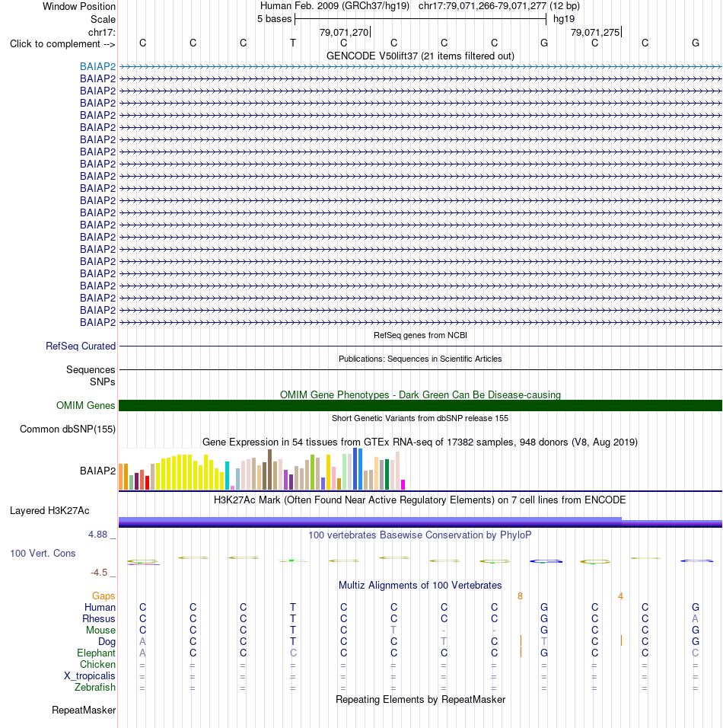Viewport: 723px width, 728px height.
Task: Click the orange '8' in Gaps row
Action: (521, 596)
